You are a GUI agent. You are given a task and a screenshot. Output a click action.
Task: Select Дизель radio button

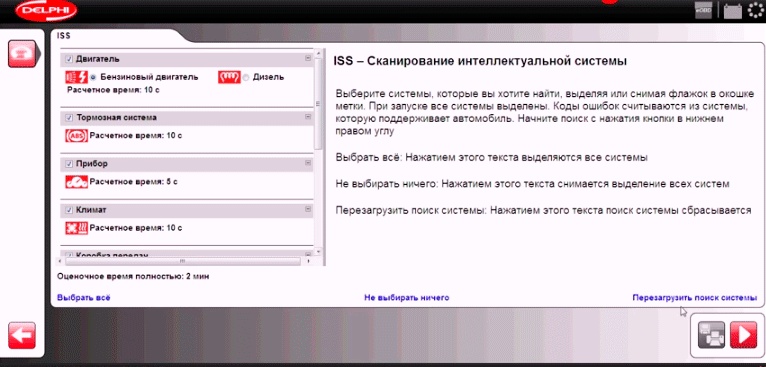(246, 77)
